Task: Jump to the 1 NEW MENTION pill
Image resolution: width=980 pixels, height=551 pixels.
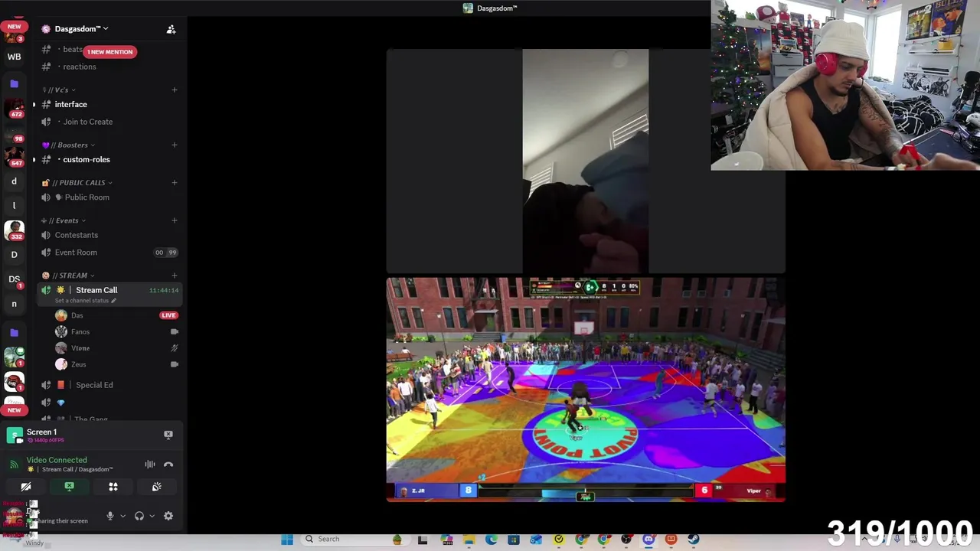Action: click(109, 52)
